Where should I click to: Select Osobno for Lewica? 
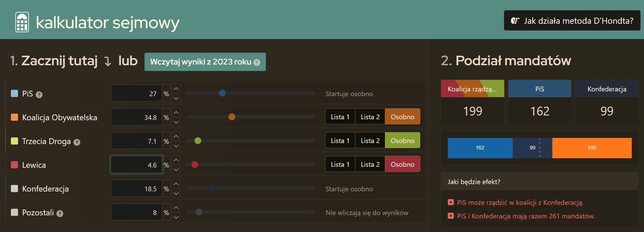point(403,164)
